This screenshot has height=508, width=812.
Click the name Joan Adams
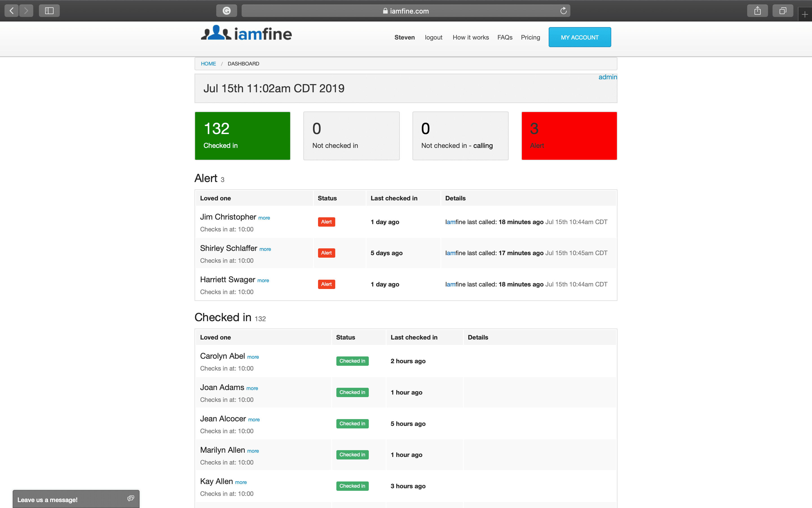(222, 387)
